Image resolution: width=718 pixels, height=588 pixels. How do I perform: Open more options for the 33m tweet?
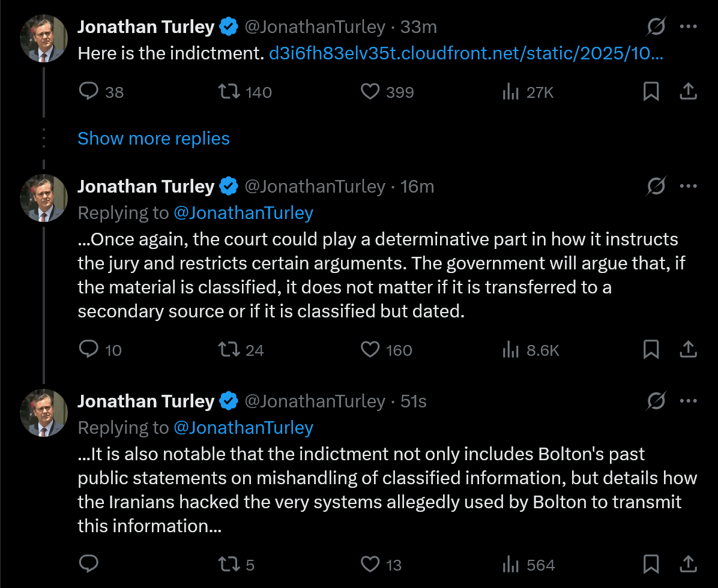[x=688, y=26]
